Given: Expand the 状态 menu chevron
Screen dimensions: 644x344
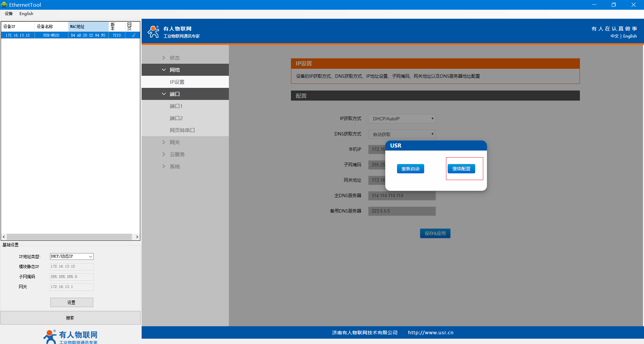Looking at the screenshot, I should [164, 58].
